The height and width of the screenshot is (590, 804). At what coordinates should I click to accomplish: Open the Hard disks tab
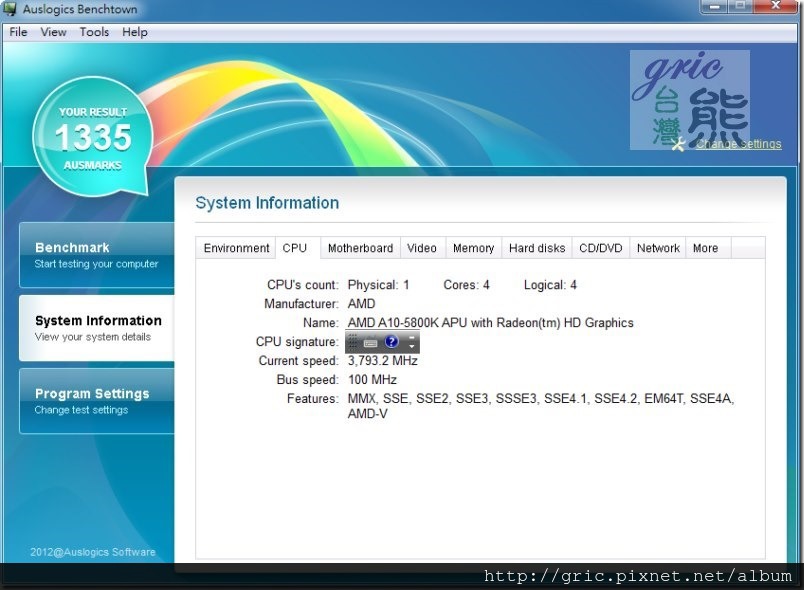click(537, 248)
